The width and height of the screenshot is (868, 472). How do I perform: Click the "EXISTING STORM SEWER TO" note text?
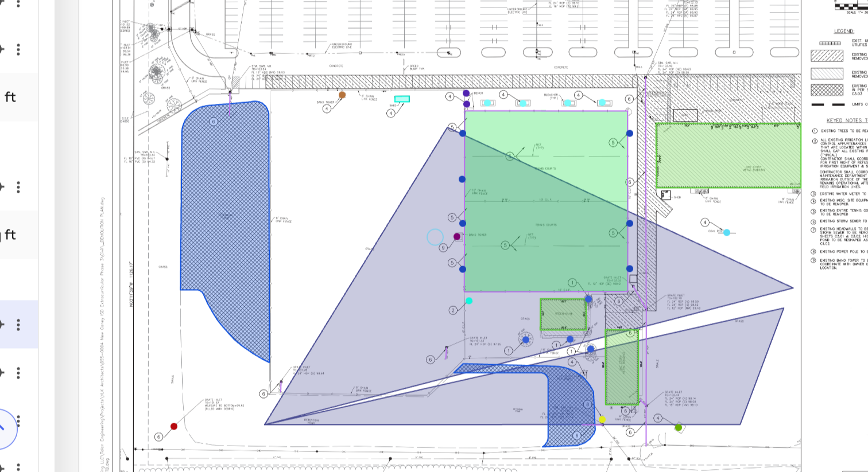844,221
